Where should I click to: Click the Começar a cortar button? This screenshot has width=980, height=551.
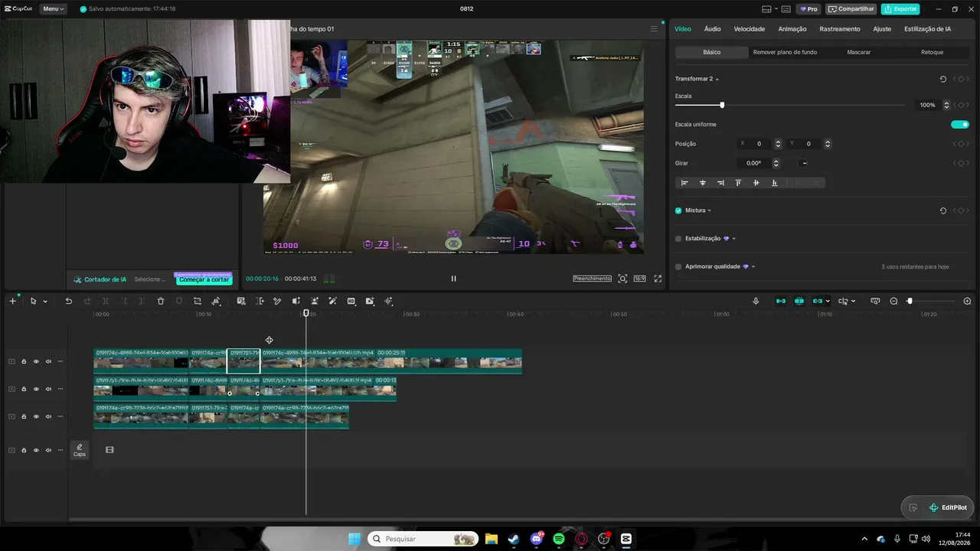click(x=204, y=279)
